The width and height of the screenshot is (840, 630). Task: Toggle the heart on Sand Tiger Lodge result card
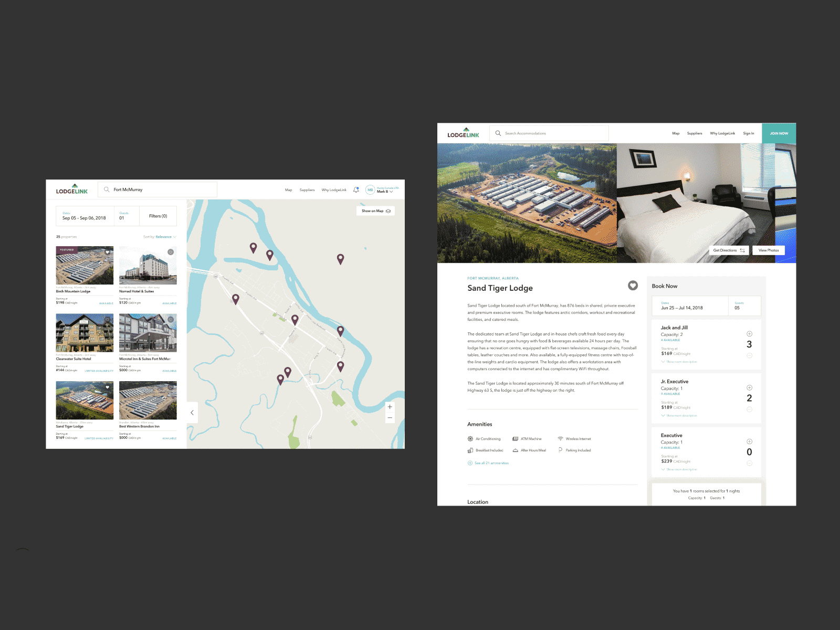click(x=107, y=387)
